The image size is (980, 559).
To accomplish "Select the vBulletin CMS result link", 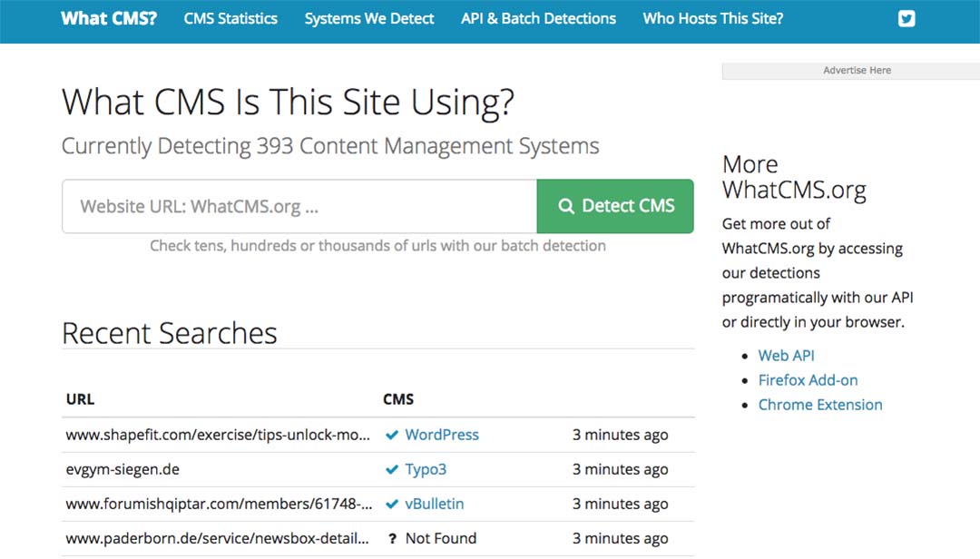I will 435,505.
